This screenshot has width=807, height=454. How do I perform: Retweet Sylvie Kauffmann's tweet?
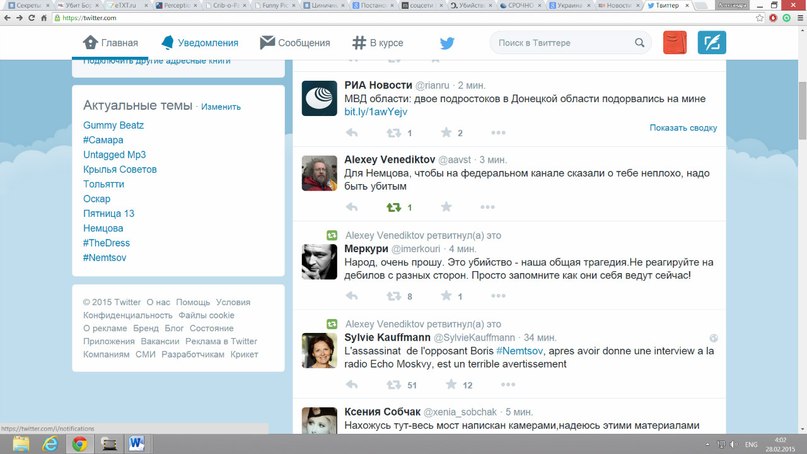pos(394,385)
